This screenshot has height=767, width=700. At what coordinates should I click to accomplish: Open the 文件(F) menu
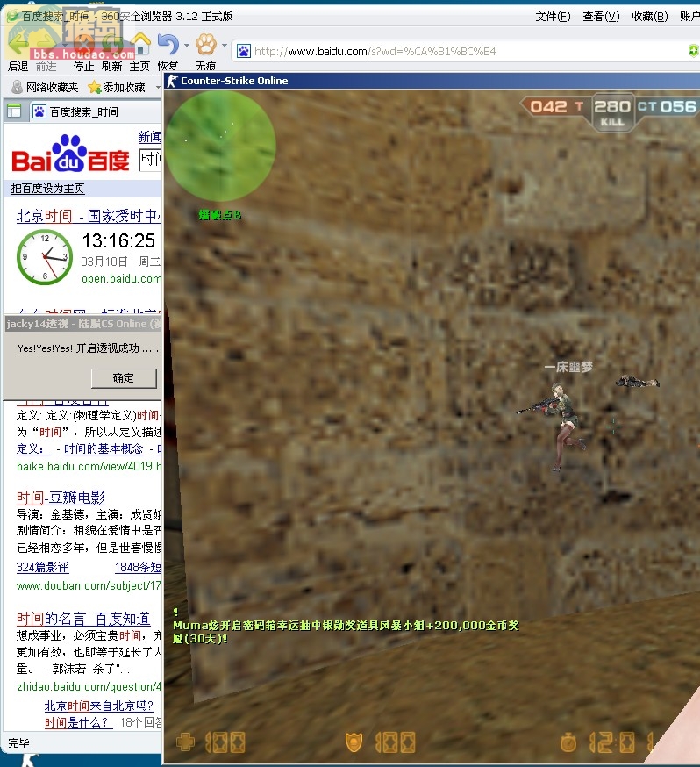(x=553, y=17)
